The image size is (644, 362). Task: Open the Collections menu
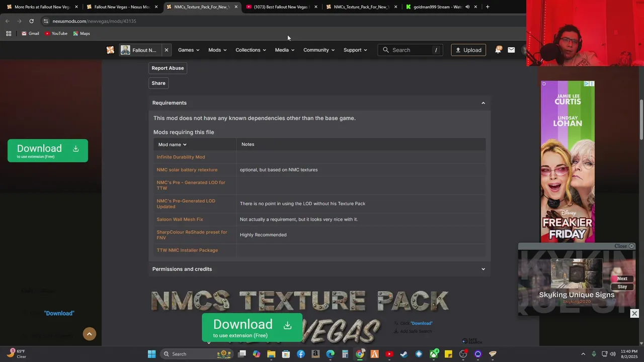click(251, 50)
